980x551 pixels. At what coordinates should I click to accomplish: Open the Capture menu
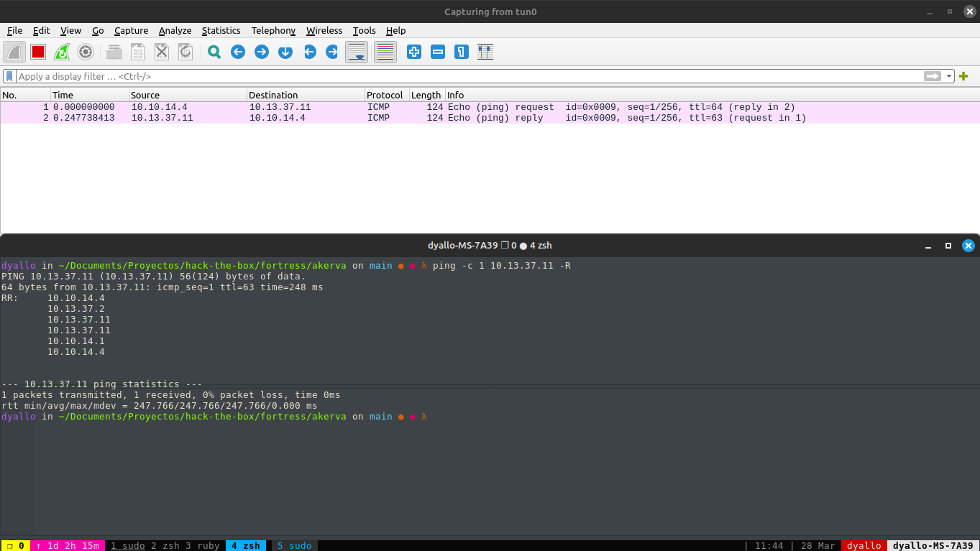point(131,30)
